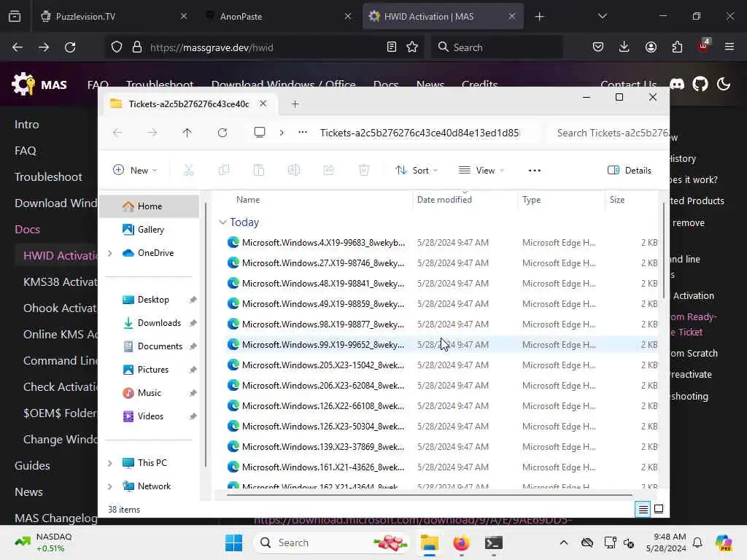Open Windows Start button
Image resolution: width=747 pixels, height=560 pixels.
point(233,542)
